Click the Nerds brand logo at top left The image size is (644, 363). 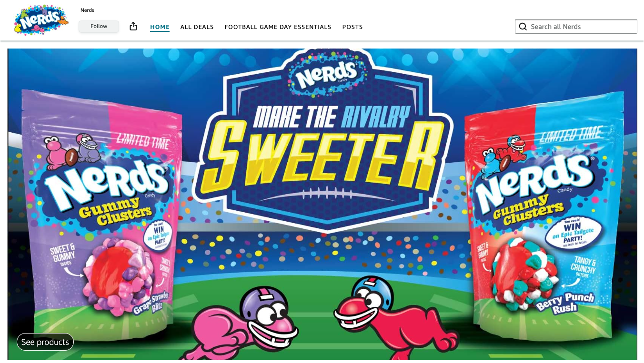pos(41,20)
